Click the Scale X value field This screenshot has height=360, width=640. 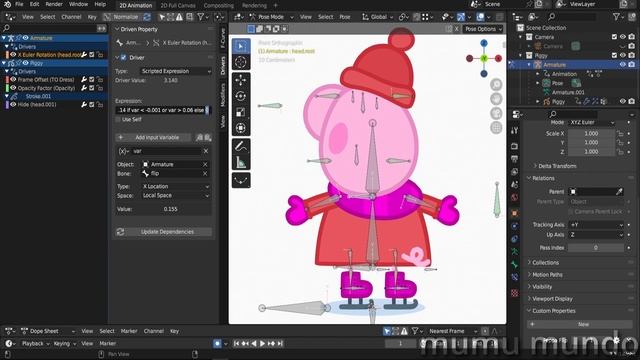pyautogui.click(x=591, y=133)
